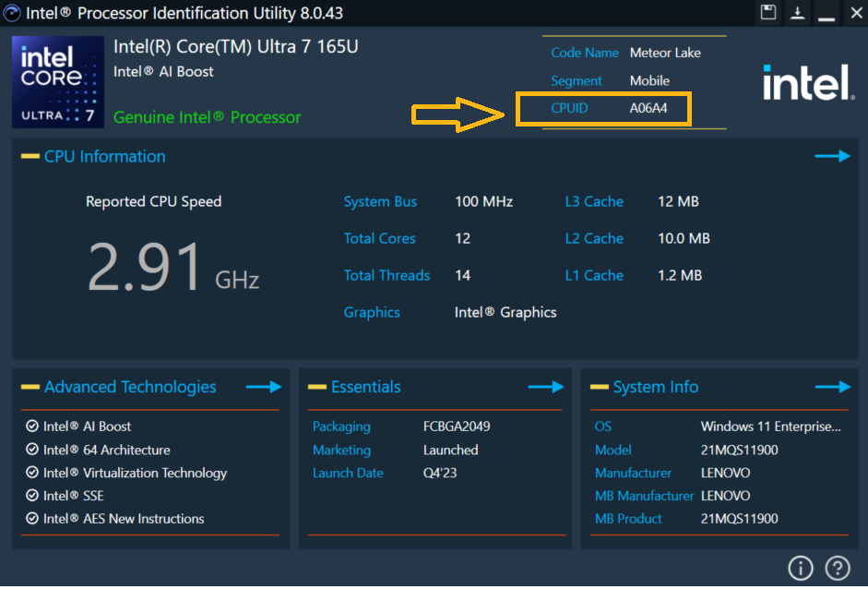Screen dimensions: 868x589
Task: Click the check icon beside Intel 64 Architecture
Action: click(32, 450)
